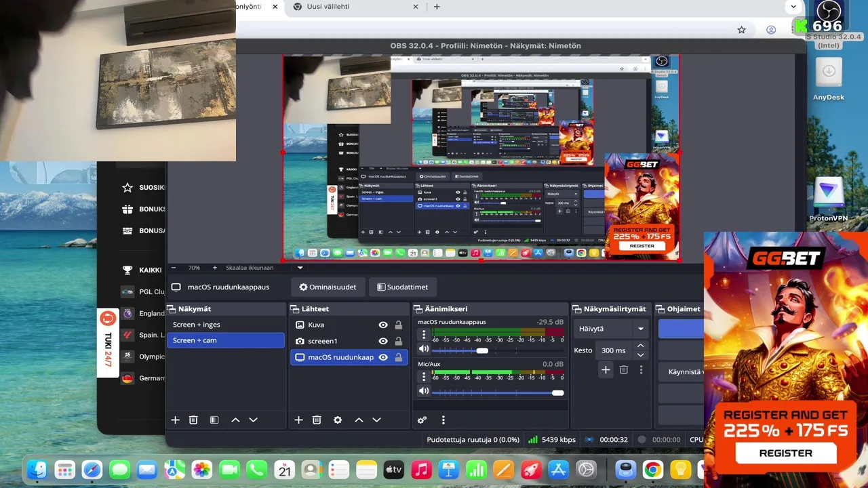Move source up in Lähteet panel
Image resolution: width=868 pixels, height=488 pixels.
tap(359, 420)
